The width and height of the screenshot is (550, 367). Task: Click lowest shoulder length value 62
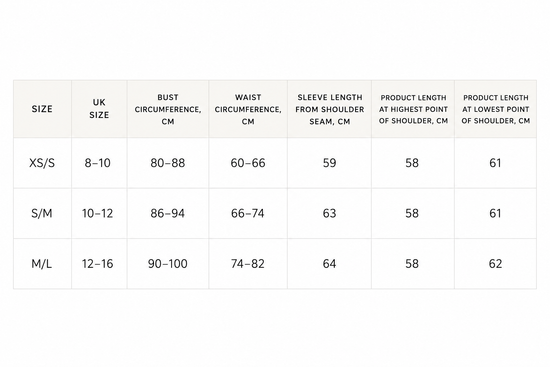[495, 264]
